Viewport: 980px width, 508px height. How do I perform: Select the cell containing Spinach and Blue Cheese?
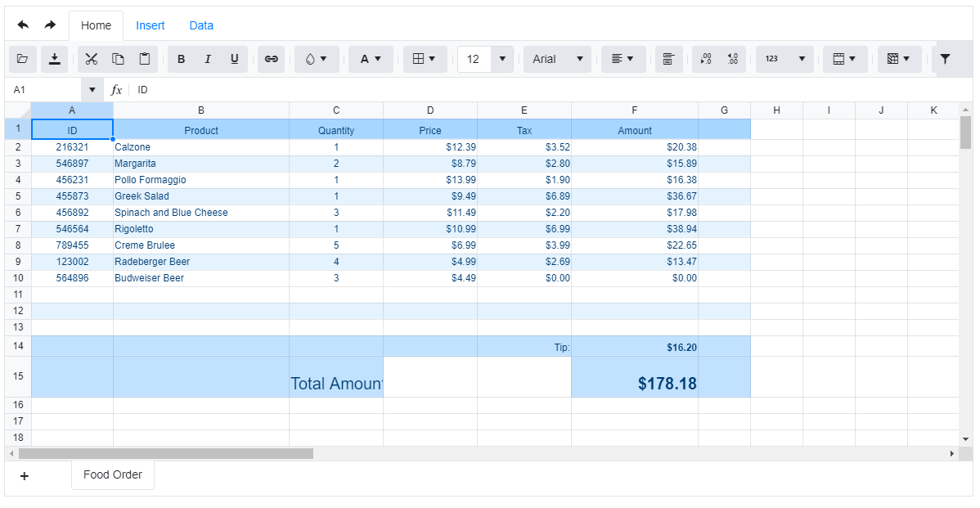pos(201,213)
